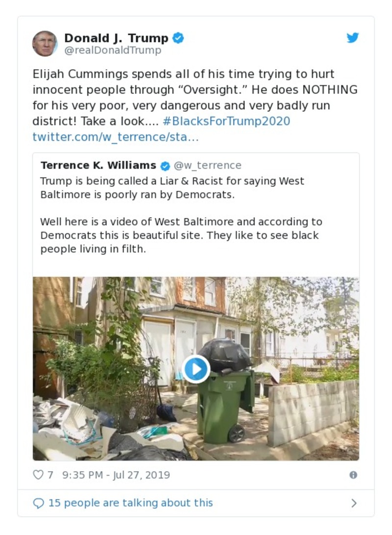Image resolution: width=392 pixels, height=535 pixels.
Task: Expand the conversation with the right chevron
Action: coord(354,503)
